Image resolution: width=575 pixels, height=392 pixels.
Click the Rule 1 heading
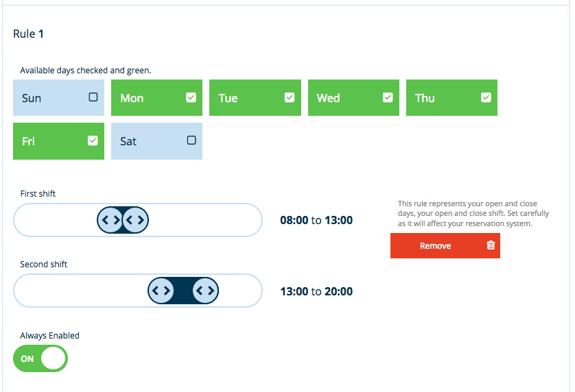click(x=28, y=34)
